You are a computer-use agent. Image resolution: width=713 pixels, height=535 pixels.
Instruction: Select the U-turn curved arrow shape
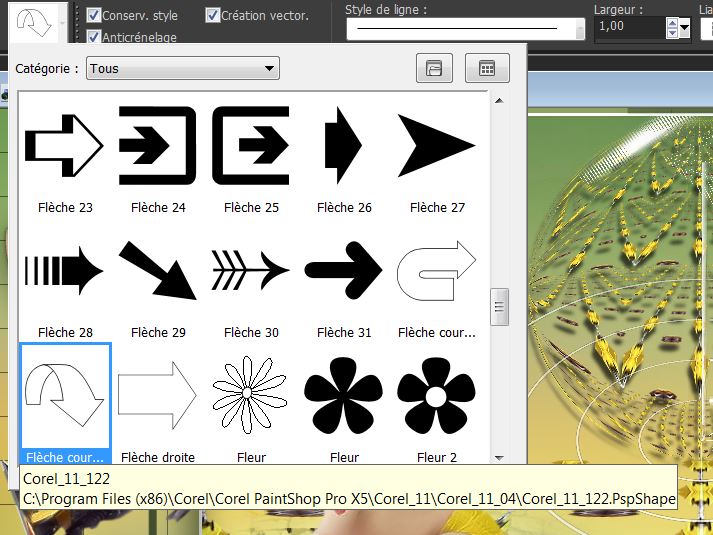(437, 270)
